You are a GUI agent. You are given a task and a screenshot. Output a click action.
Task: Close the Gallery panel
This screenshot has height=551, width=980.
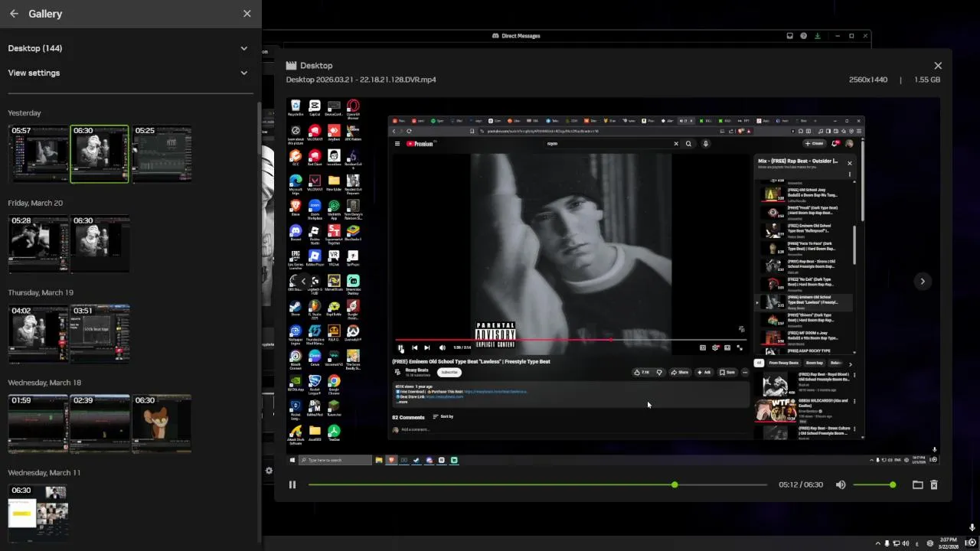247,14
